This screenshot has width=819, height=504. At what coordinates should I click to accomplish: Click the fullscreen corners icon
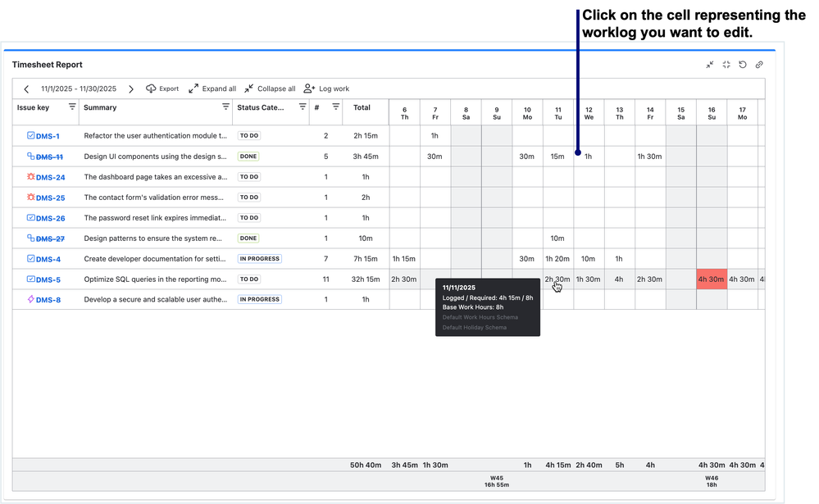(x=726, y=65)
